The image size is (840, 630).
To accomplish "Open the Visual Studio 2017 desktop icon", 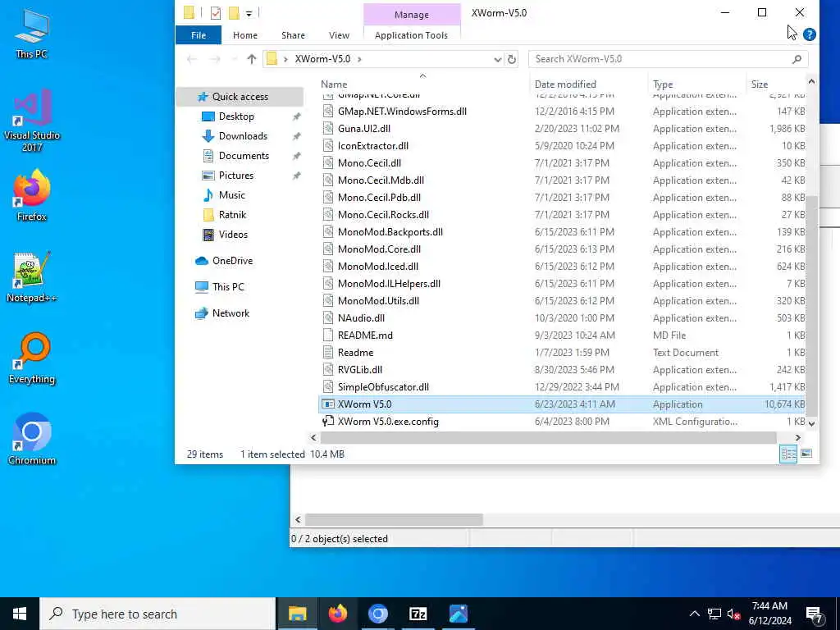I will coord(32,121).
